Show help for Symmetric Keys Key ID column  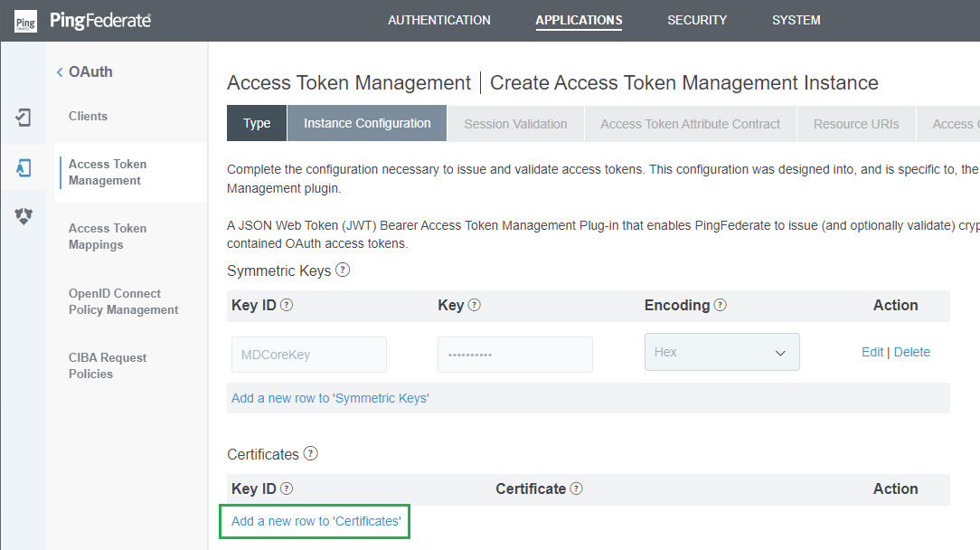(287, 306)
